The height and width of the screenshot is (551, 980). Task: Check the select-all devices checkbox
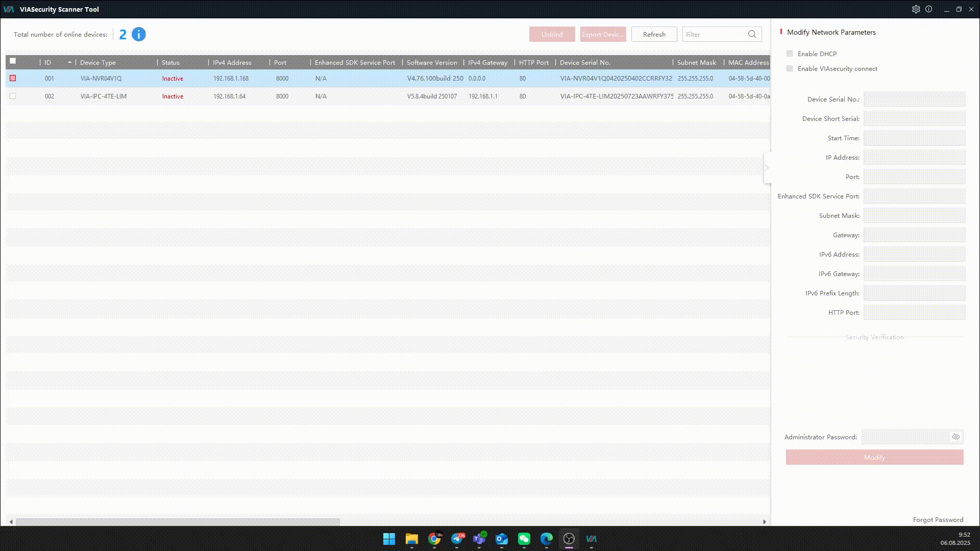pyautogui.click(x=13, y=61)
